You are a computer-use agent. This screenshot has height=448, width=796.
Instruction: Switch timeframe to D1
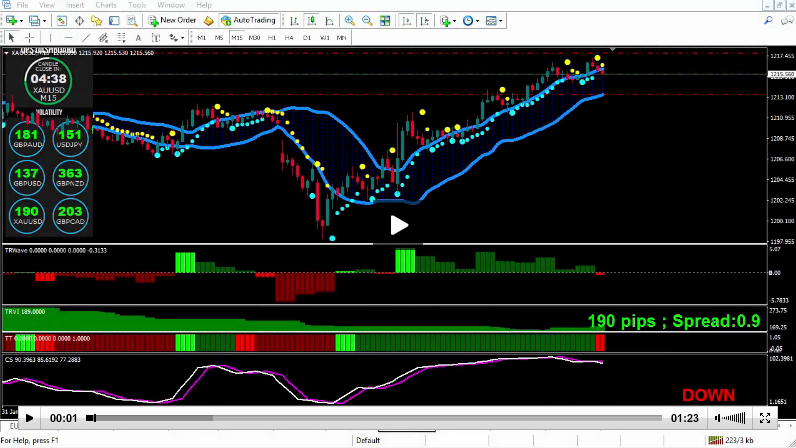click(x=307, y=38)
